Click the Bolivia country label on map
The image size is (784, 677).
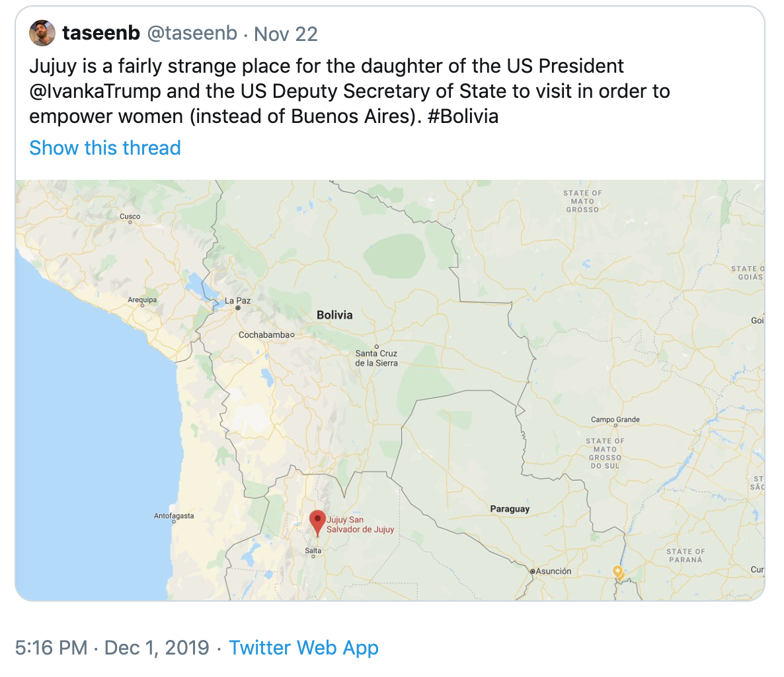[x=334, y=315]
